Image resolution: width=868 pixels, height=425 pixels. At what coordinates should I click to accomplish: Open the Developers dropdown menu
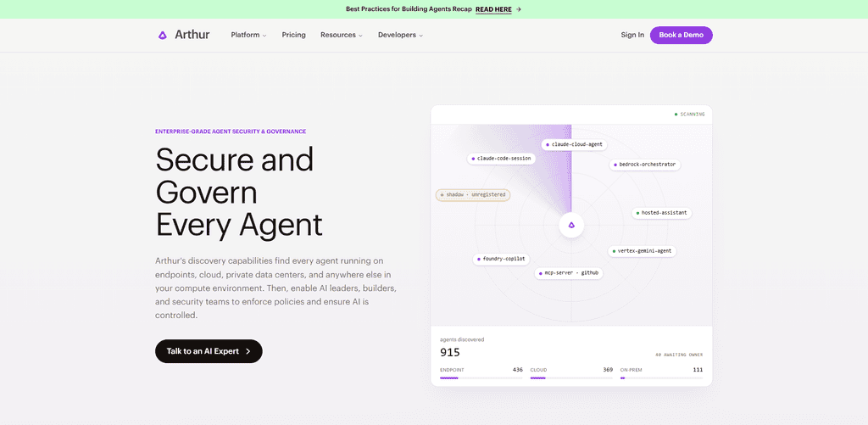click(400, 35)
